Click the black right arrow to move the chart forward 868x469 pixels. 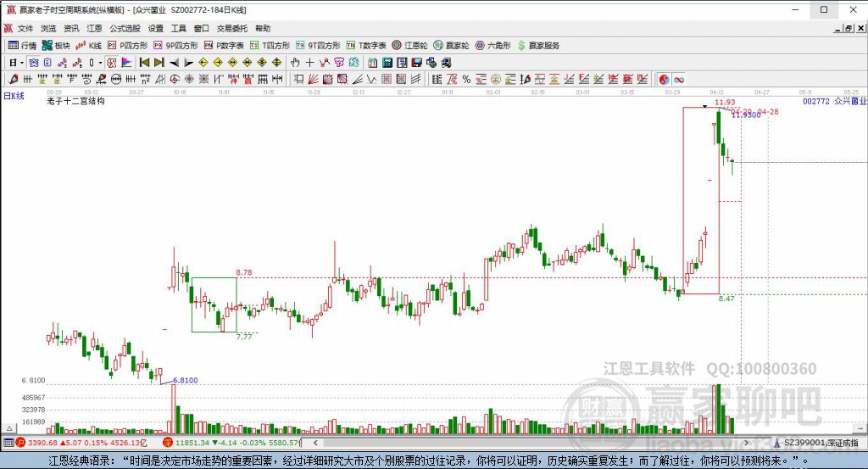pyautogui.click(x=189, y=63)
